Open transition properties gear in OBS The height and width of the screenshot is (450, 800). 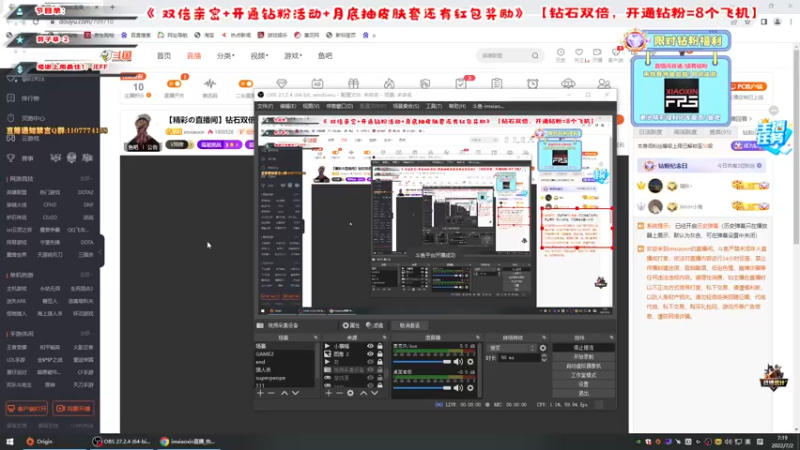point(543,348)
